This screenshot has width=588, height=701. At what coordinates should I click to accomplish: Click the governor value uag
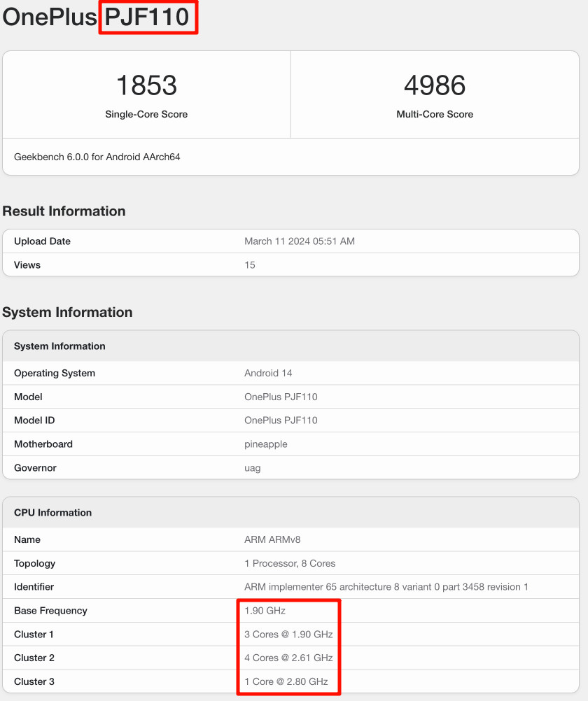253,468
